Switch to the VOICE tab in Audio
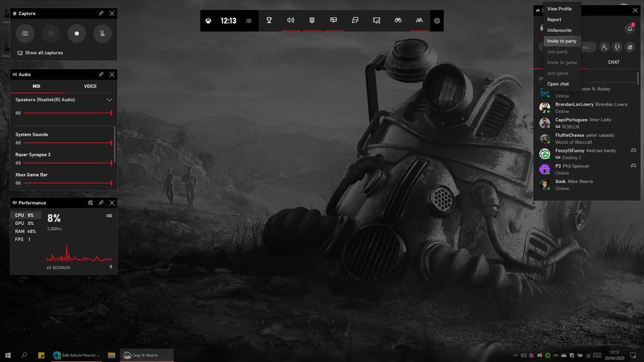 tap(90, 86)
